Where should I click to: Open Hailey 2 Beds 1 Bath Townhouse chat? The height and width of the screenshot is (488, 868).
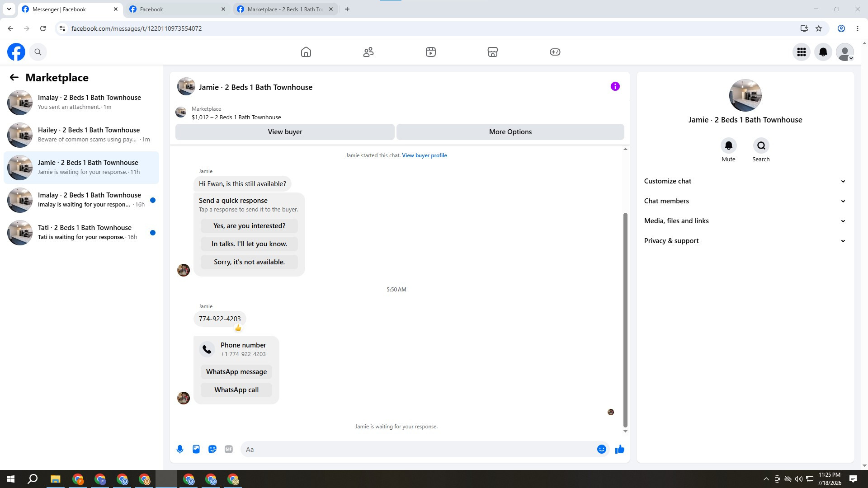81,135
